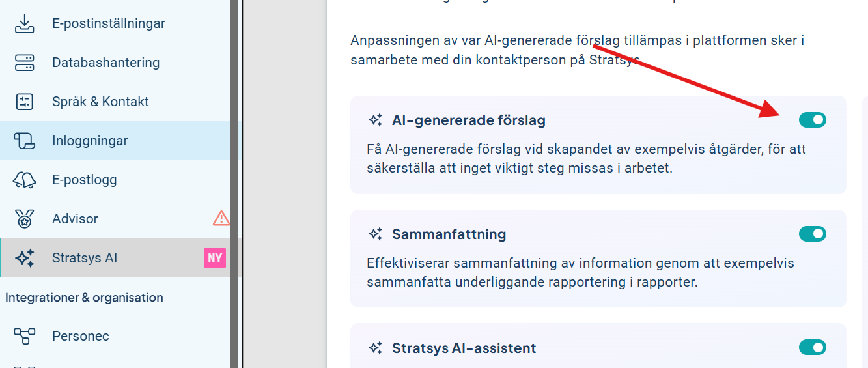Screen dimensions: 868x368
Task: Click the NY badge beside Stratsys AI
Action: click(215, 258)
